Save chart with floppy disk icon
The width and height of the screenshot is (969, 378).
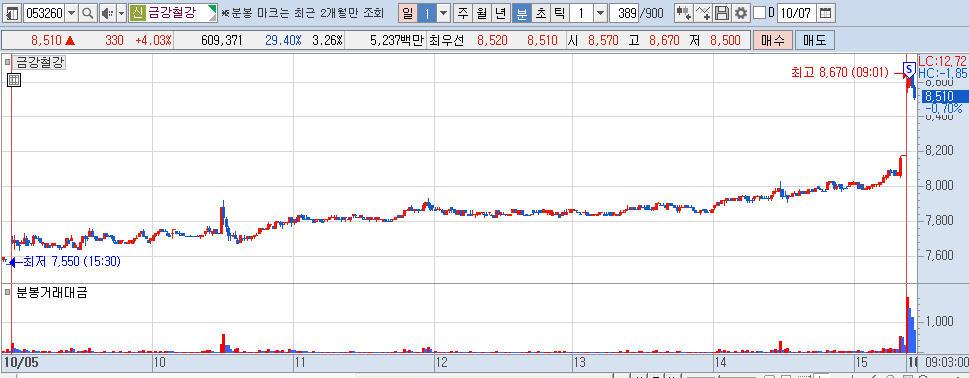722,12
